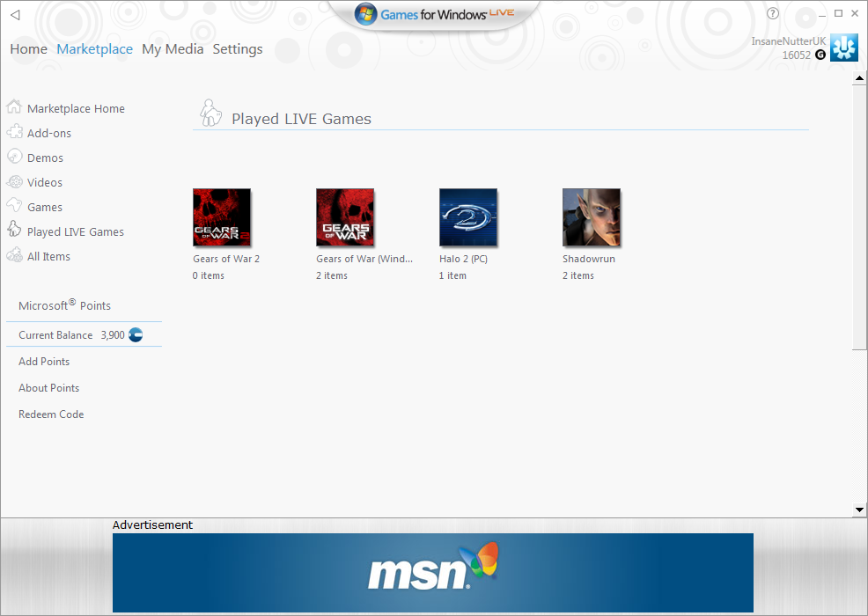Image resolution: width=868 pixels, height=616 pixels.
Task: Click the All Items icon
Action: tap(14, 254)
